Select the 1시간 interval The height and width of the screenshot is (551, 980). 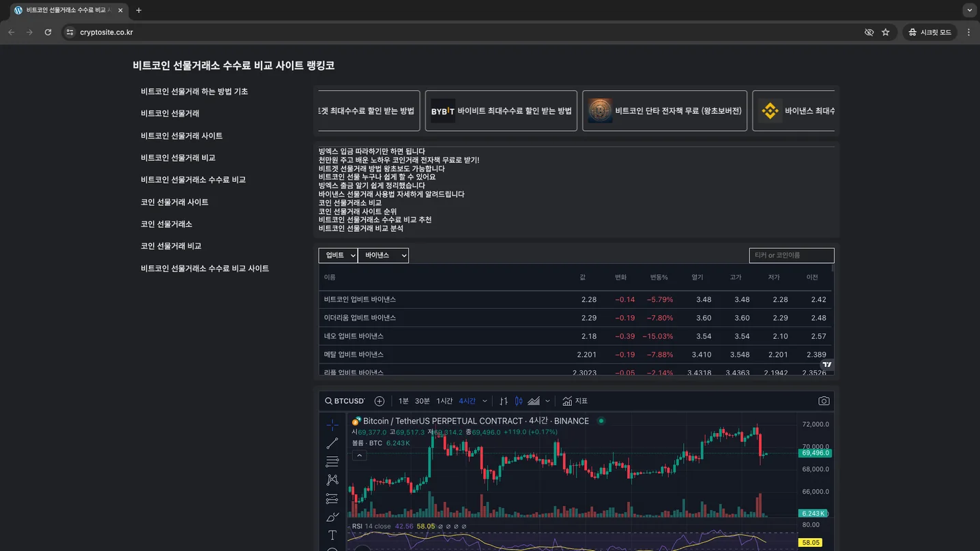click(444, 401)
